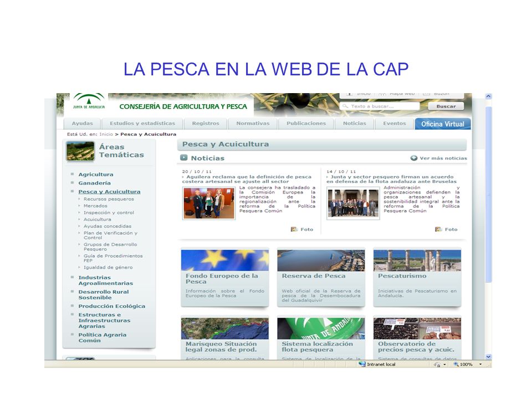Open the Publicaciones tab
Screen dimensions: 532x399
coord(306,124)
